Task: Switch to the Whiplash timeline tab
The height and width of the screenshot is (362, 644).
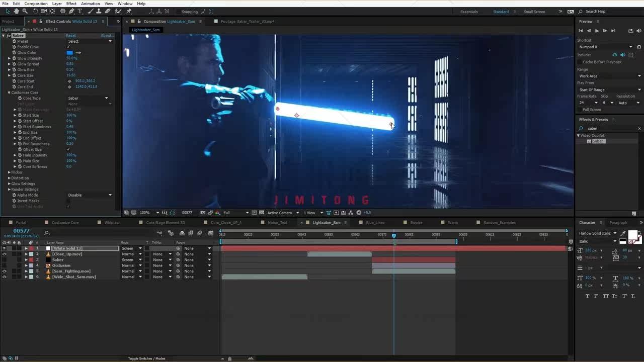Action: 112,223
